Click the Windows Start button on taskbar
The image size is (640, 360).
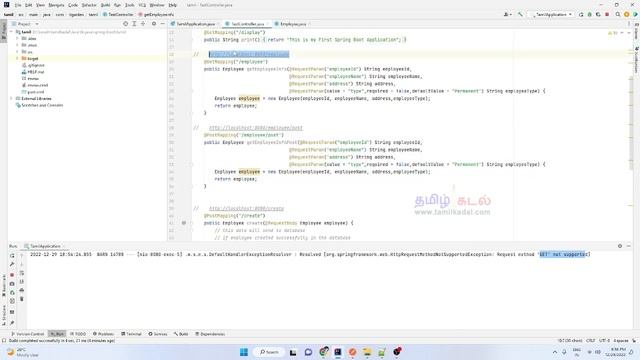pyautogui.click(x=244, y=352)
